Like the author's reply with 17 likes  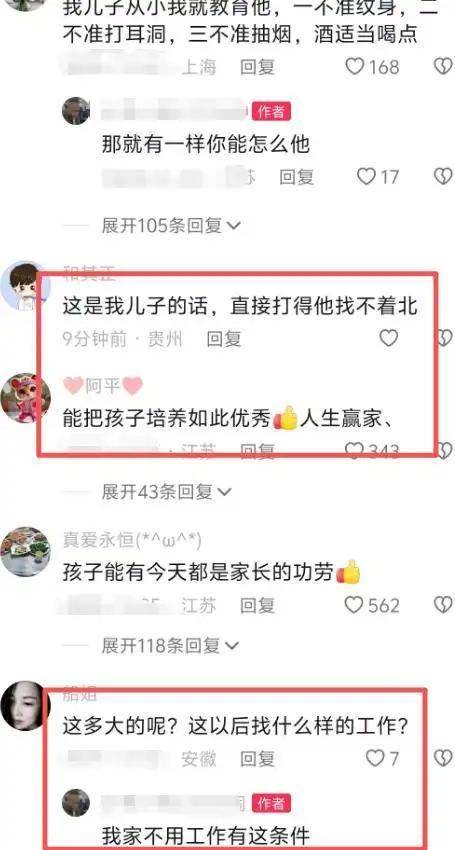(x=367, y=176)
